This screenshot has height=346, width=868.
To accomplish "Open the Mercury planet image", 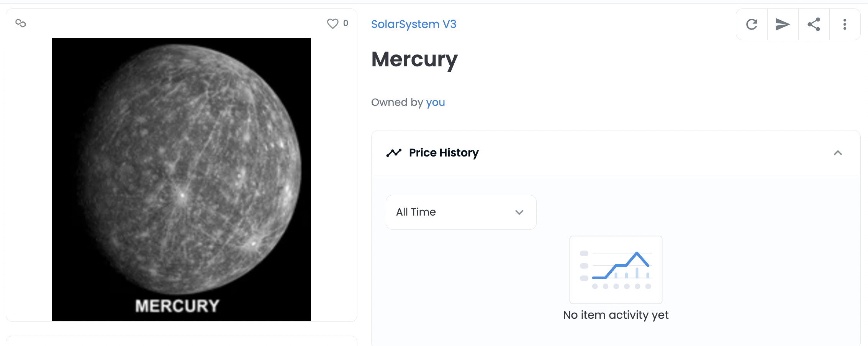I will [182, 169].
